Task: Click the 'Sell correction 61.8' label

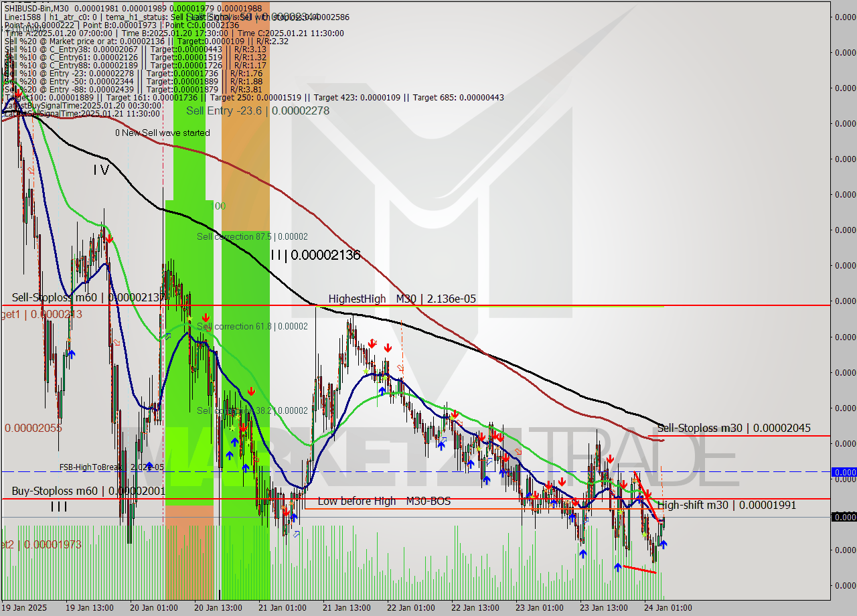Action: tap(252, 326)
